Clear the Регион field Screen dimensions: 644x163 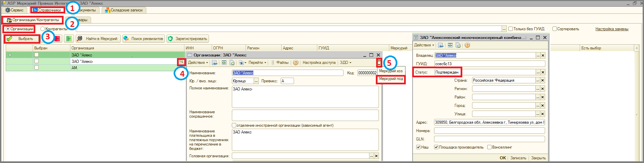point(543,88)
